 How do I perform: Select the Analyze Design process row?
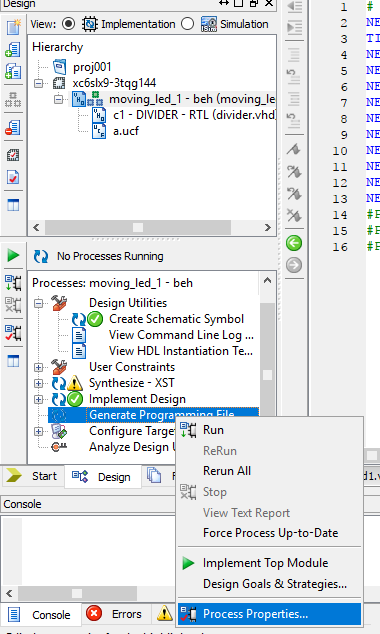pyautogui.click(x=132, y=447)
